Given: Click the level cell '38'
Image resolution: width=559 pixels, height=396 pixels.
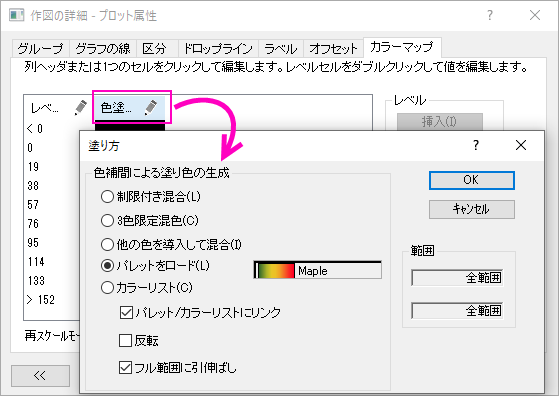Looking at the screenshot, I should pyautogui.click(x=33, y=185).
